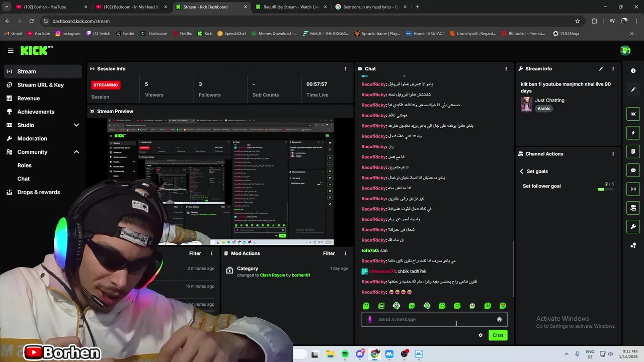Toggle the document widget in right rail
Viewport: 644px width, 362px height.
click(x=633, y=151)
